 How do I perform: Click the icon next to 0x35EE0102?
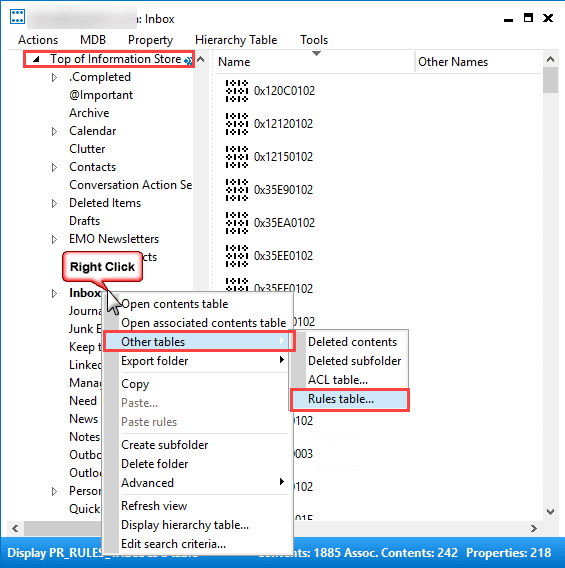(x=237, y=256)
